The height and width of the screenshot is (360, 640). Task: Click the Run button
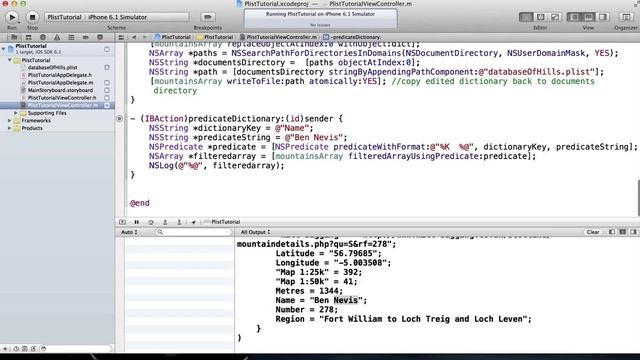(12, 17)
